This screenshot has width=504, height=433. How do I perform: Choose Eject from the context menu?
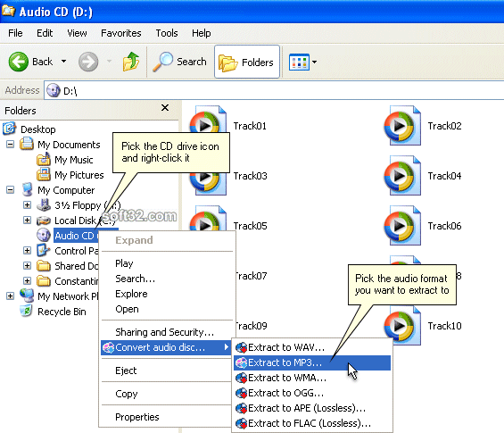pyautogui.click(x=167, y=371)
